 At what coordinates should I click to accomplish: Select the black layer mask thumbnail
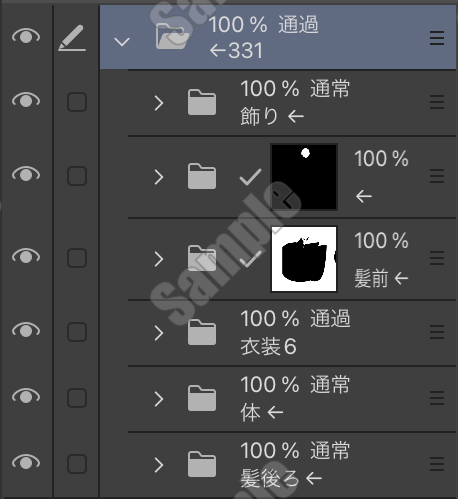point(304,177)
